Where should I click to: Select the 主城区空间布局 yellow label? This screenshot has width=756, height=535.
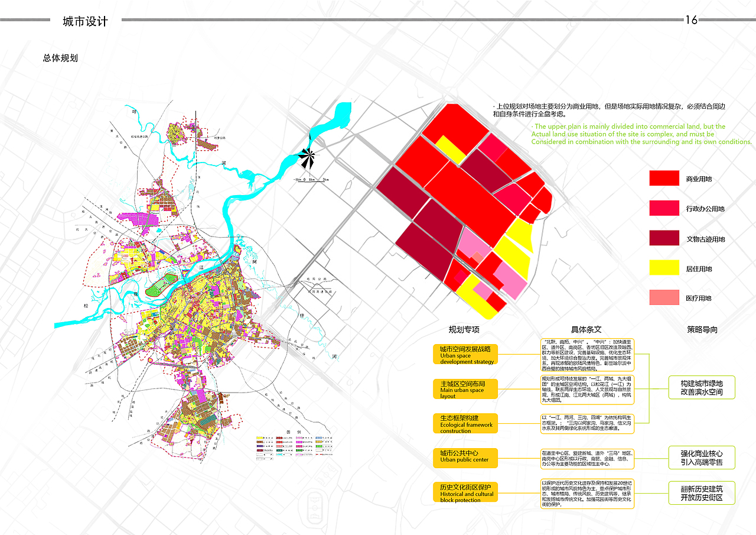[465, 388]
